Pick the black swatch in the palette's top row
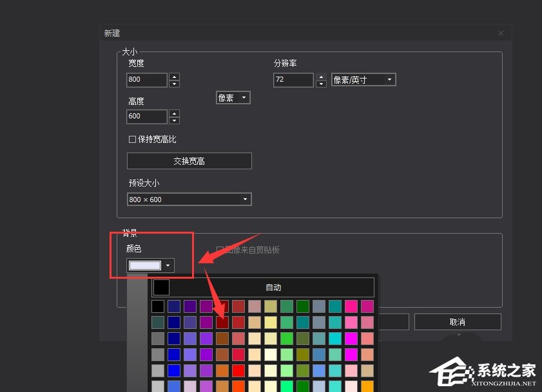 click(x=158, y=306)
